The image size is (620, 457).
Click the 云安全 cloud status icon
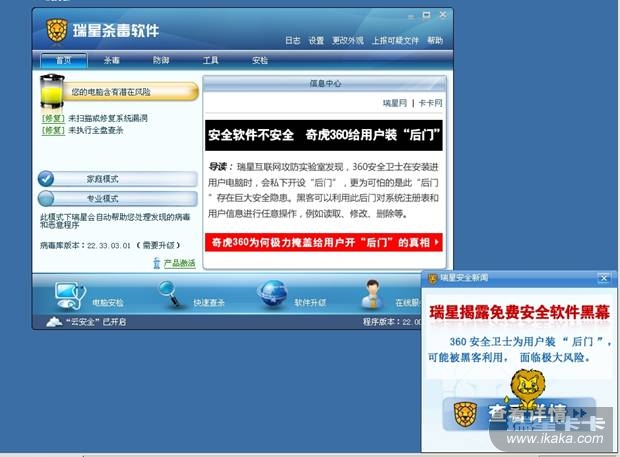point(54,322)
